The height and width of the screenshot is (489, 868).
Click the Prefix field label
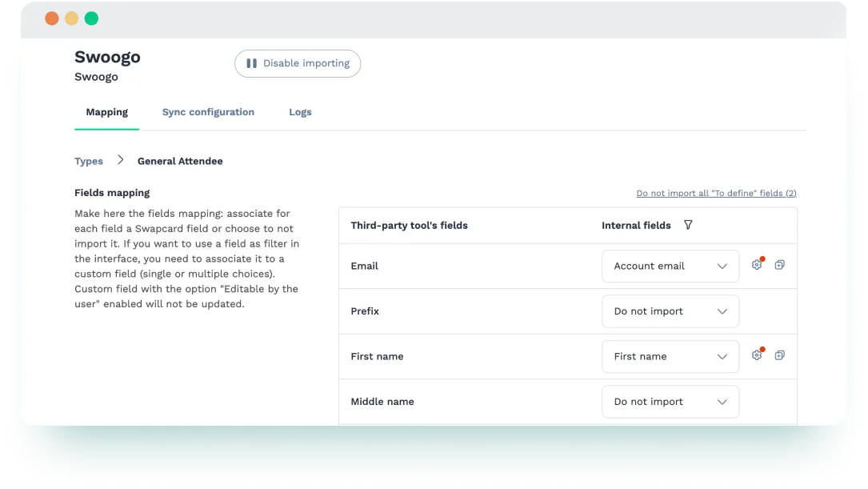(365, 311)
